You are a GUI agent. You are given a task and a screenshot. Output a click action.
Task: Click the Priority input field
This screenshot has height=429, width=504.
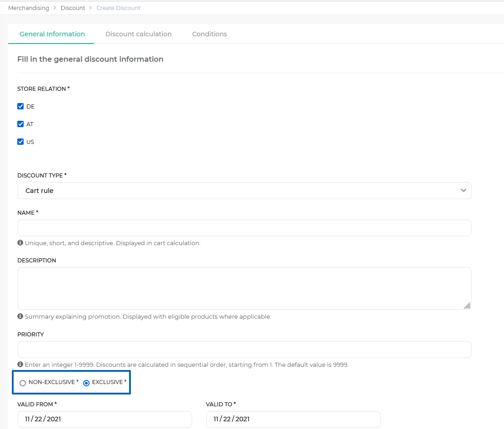(245, 350)
